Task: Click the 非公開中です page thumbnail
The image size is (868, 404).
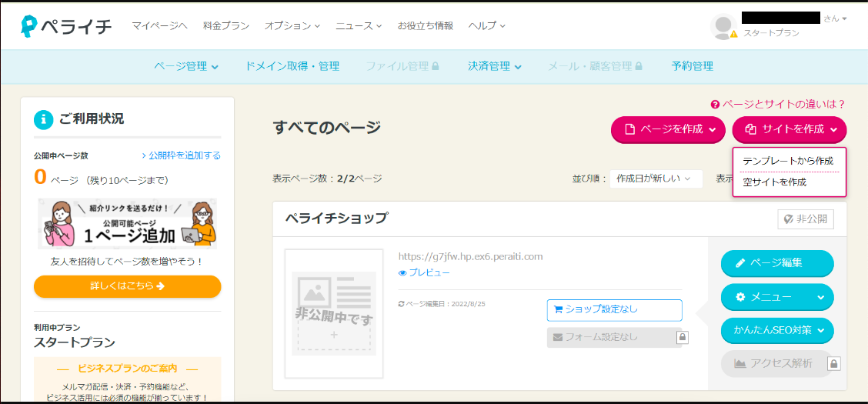Action: coord(334,314)
